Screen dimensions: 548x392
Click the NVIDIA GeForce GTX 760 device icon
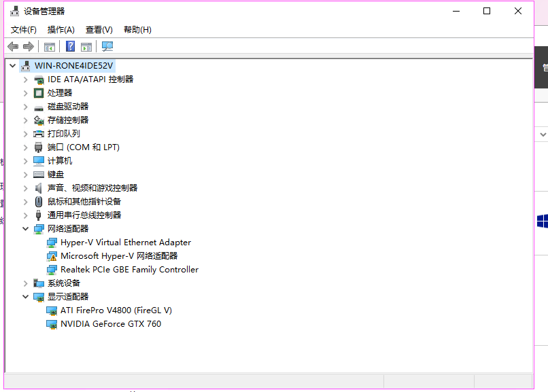(52, 324)
